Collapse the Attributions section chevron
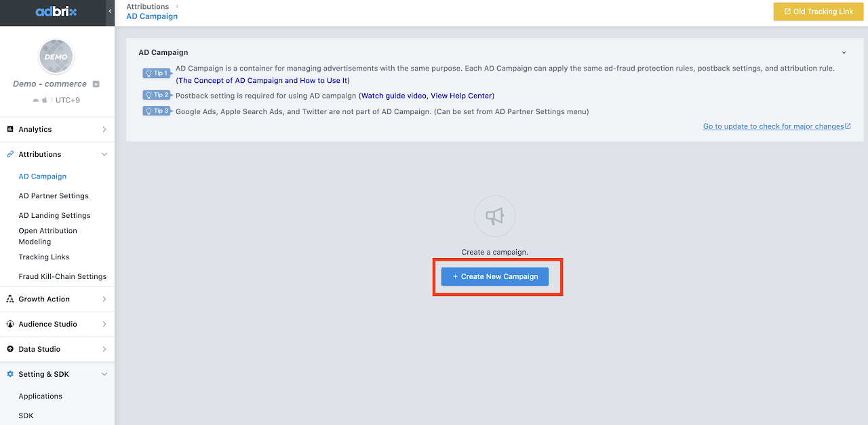 [x=104, y=154]
